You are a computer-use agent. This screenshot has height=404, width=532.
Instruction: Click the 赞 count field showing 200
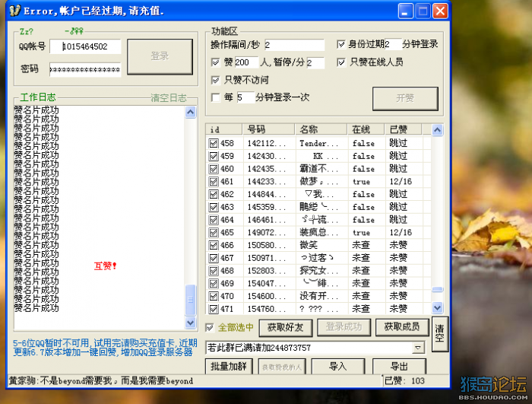coord(246,62)
